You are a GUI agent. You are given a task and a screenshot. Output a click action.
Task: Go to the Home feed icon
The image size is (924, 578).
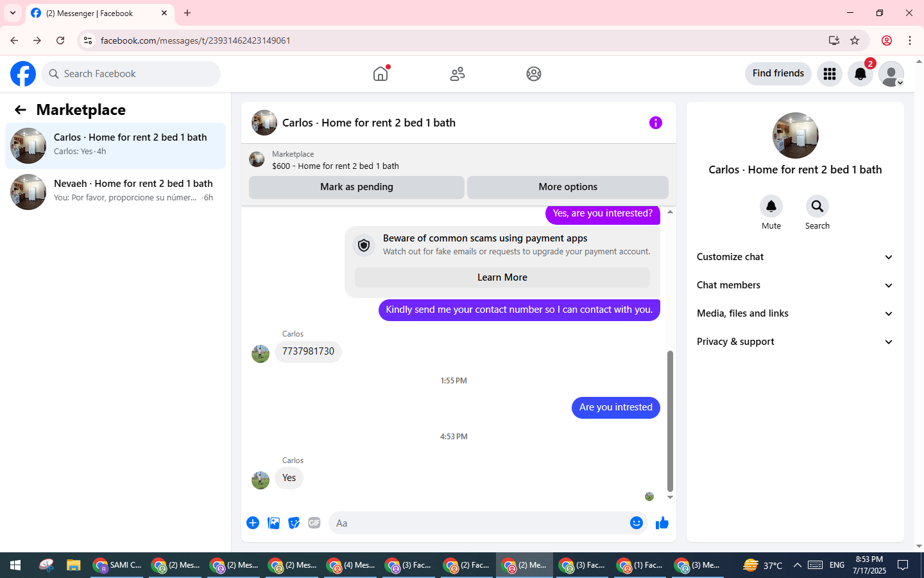pos(381,74)
